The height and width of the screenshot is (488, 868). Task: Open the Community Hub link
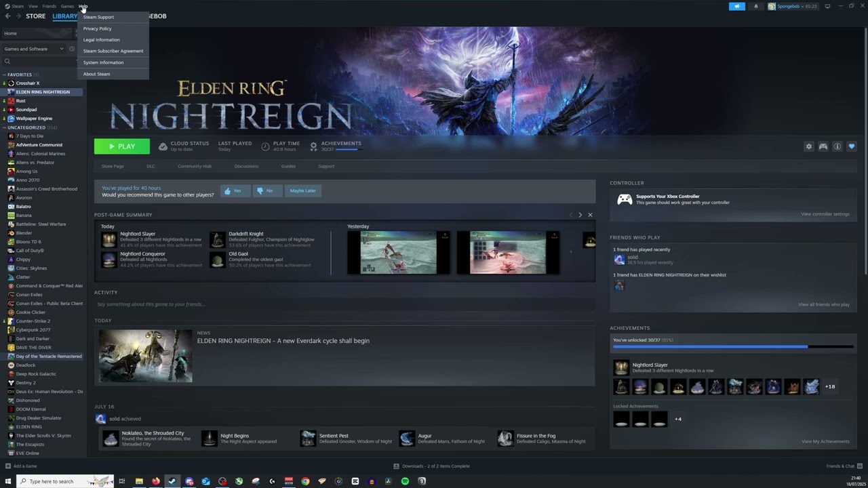pos(195,166)
